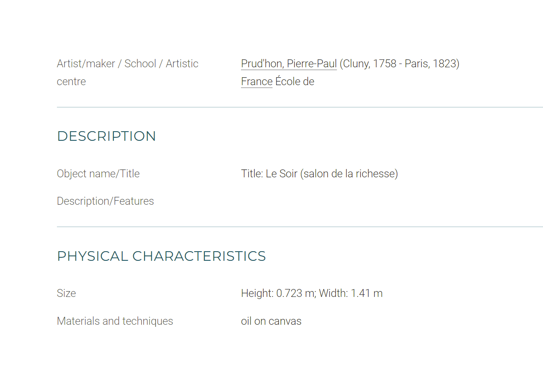
Task: Click the divider line above PHYSICAL CHARACTERISTICS
Action: pos(300,227)
